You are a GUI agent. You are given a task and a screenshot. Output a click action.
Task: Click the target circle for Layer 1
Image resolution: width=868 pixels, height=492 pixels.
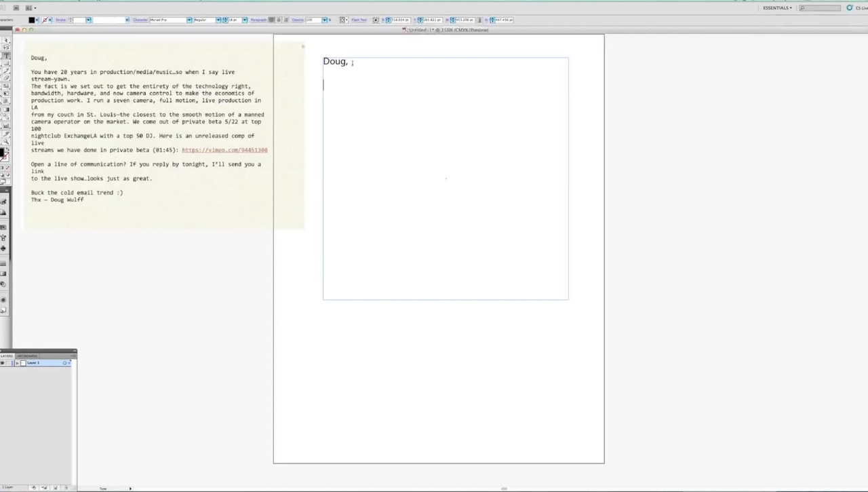click(64, 363)
